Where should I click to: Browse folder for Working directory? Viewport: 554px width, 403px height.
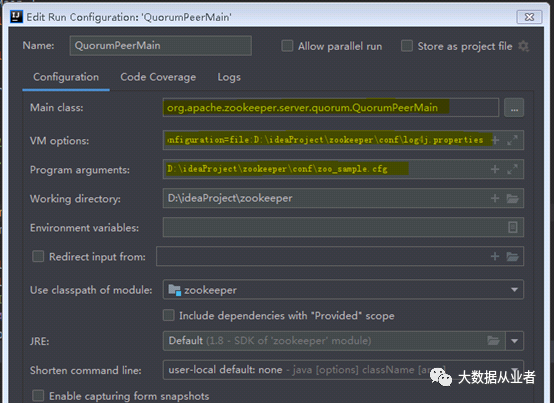[x=512, y=198]
